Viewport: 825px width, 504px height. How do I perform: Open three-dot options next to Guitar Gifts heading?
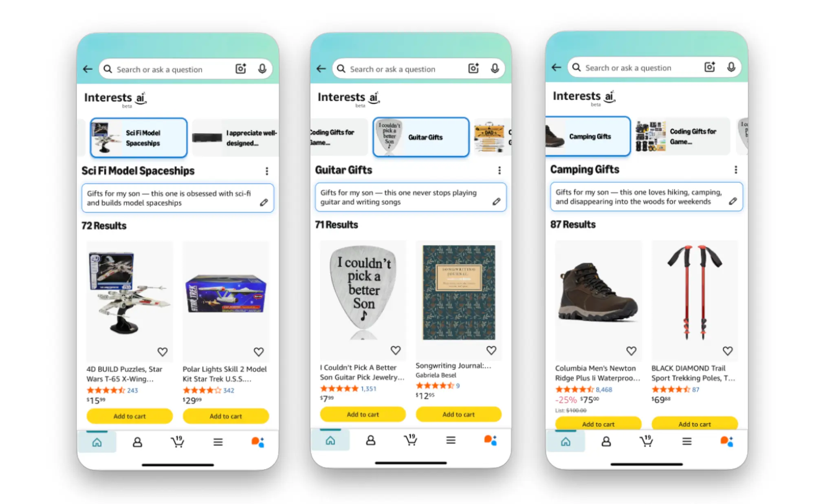[x=499, y=170]
